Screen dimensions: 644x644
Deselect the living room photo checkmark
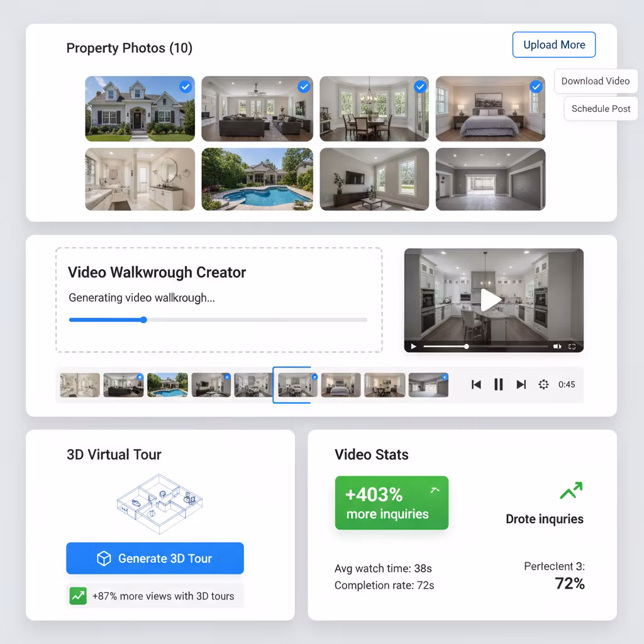click(304, 87)
